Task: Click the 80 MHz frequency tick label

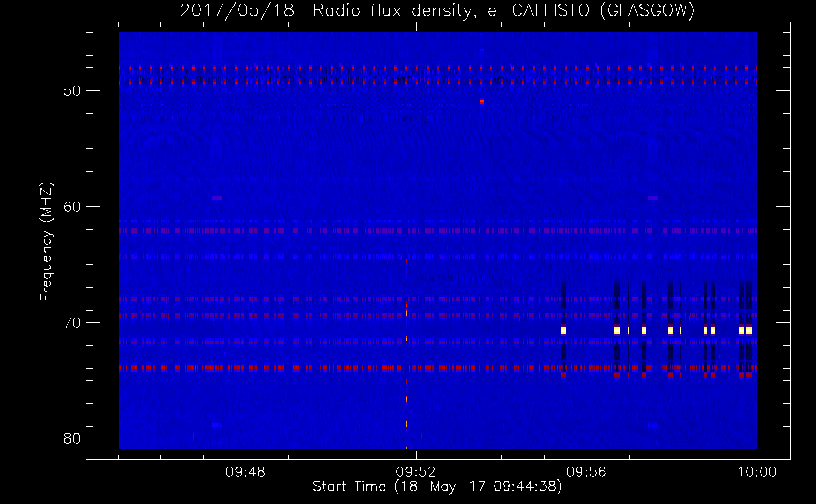Action: coord(72,438)
